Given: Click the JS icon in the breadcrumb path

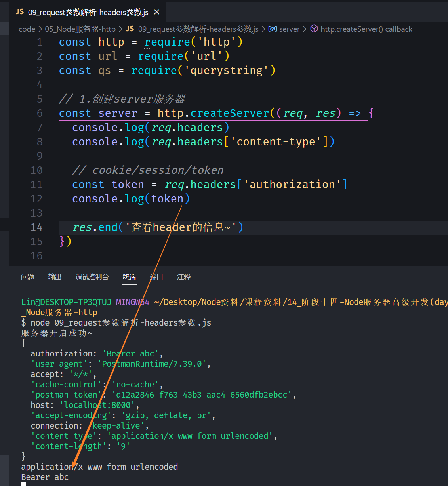Looking at the screenshot, I should [x=130, y=29].
